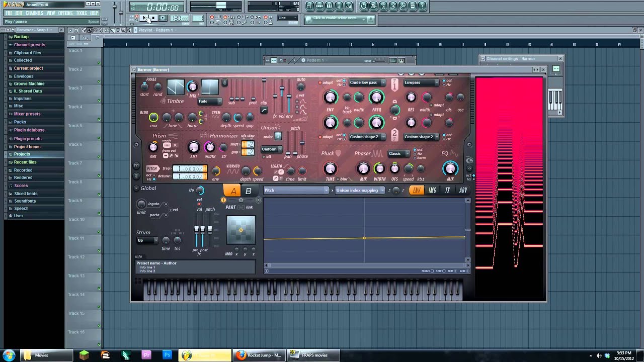Click the timbre 2 square waveform display
This screenshot has height=362, width=644.
(x=210, y=87)
